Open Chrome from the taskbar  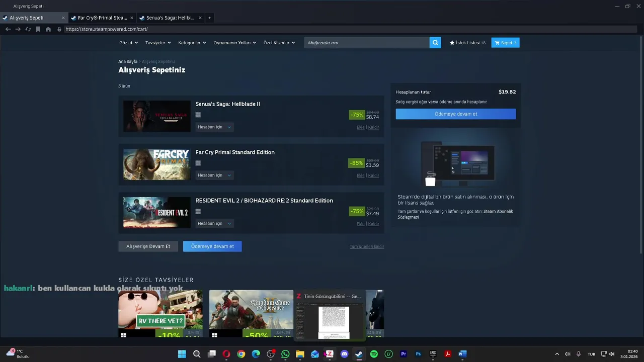(241, 354)
